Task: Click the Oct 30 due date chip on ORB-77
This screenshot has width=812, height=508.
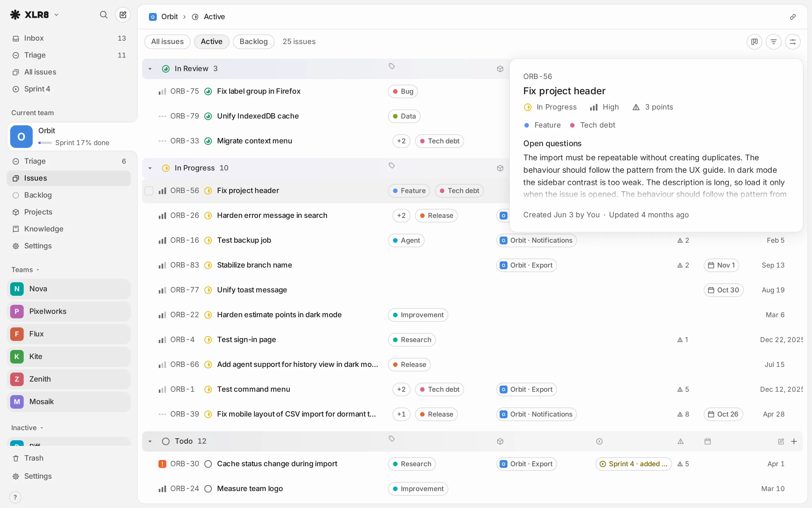Action: coord(723,290)
